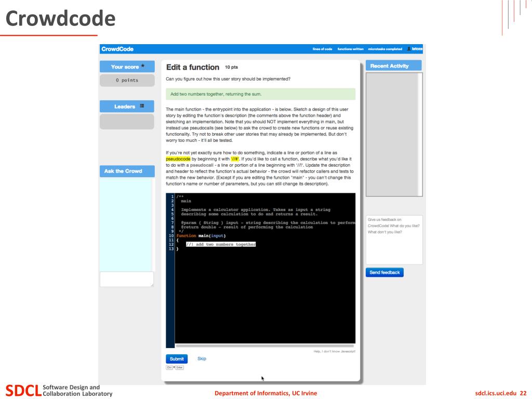Click line number 10 in editor gutter
Screen dimensions: 532x399
click(171, 235)
